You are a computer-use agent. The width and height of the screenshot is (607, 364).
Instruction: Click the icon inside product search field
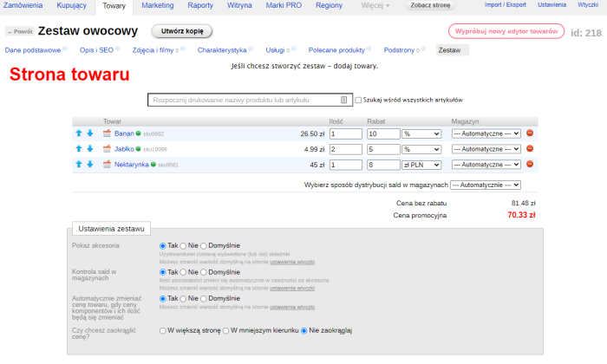(x=344, y=100)
